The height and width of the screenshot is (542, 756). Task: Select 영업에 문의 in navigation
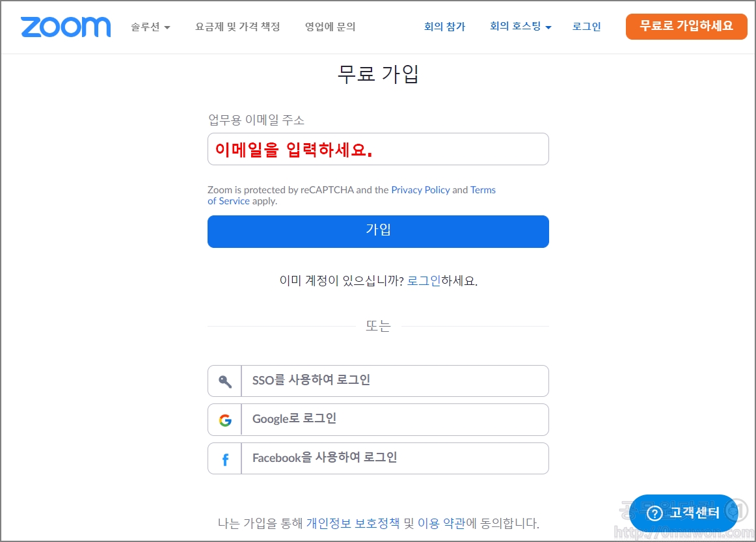(331, 27)
